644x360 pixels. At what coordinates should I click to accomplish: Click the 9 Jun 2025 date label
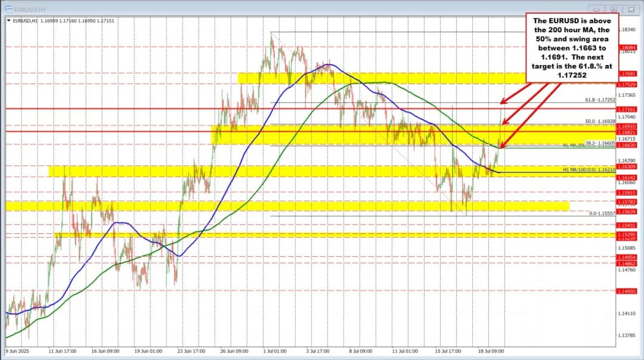18,351
